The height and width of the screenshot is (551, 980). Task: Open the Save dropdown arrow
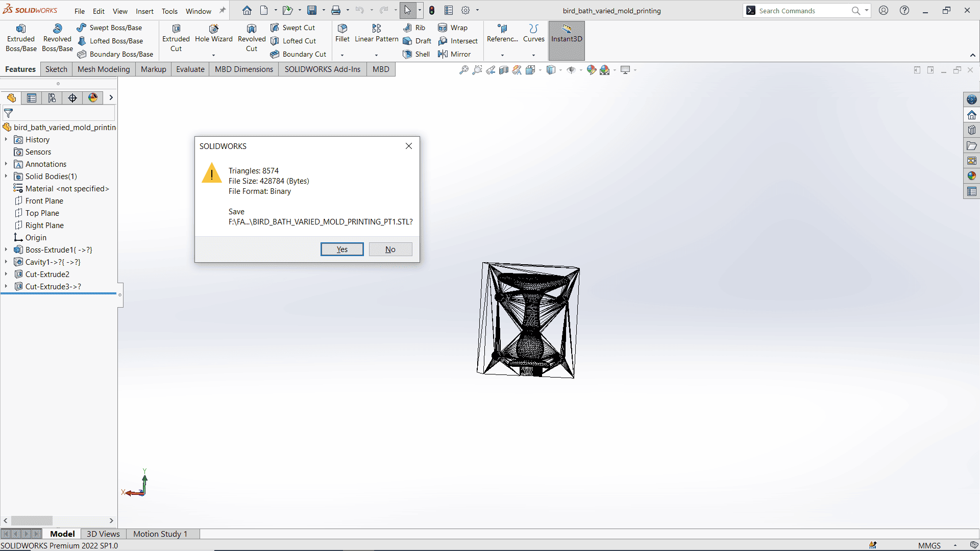pos(324,10)
